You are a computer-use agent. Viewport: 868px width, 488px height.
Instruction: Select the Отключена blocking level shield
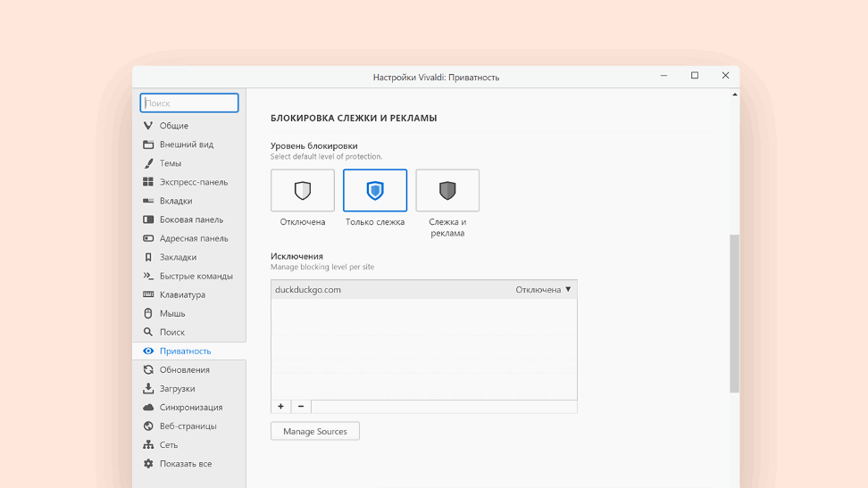pyautogui.click(x=302, y=190)
